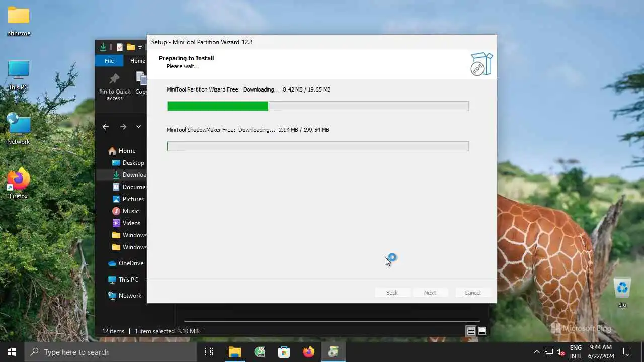Open File Explorer from the taskbar
The width and height of the screenshot is (644, 362).
235,352
